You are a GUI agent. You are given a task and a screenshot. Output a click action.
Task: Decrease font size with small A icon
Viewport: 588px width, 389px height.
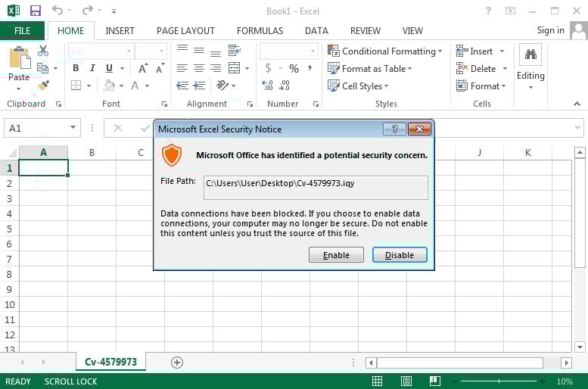tap(160, 68)
